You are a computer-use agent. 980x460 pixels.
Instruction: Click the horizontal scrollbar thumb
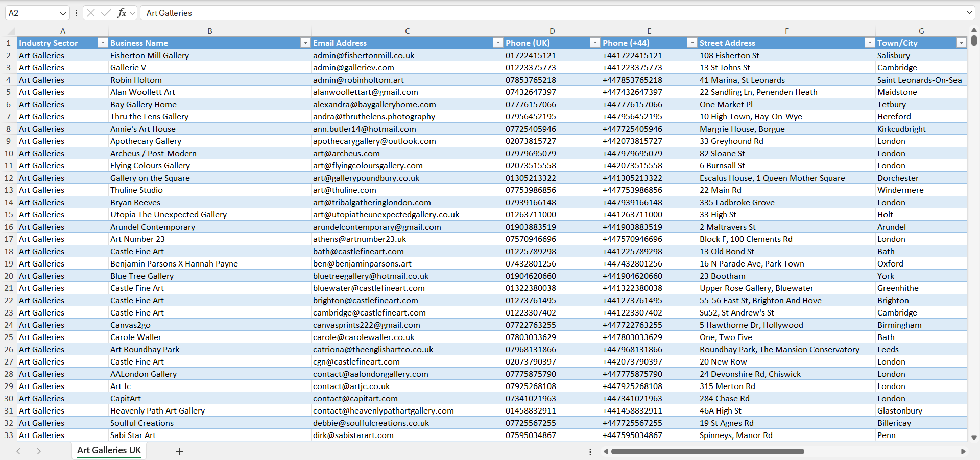707,451
